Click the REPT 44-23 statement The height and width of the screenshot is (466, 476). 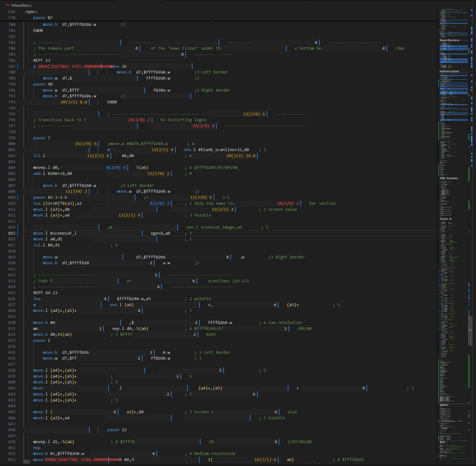(45, 293)
